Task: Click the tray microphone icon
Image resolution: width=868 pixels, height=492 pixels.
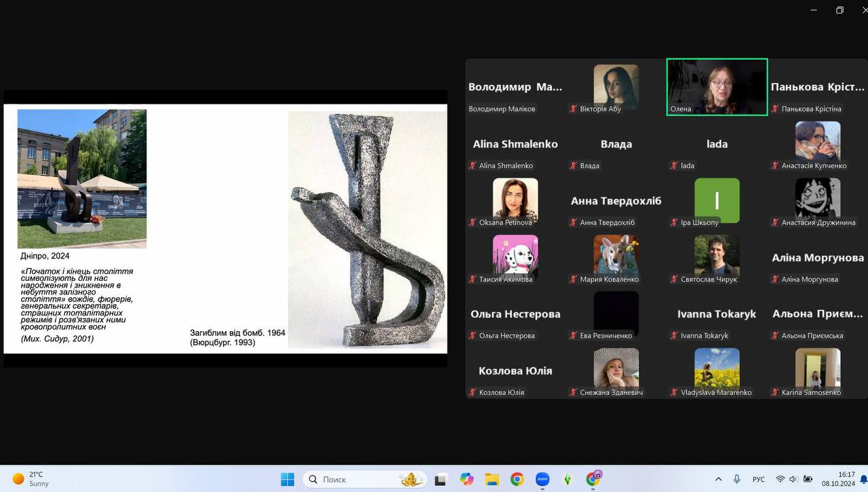Action: (737, 479)
